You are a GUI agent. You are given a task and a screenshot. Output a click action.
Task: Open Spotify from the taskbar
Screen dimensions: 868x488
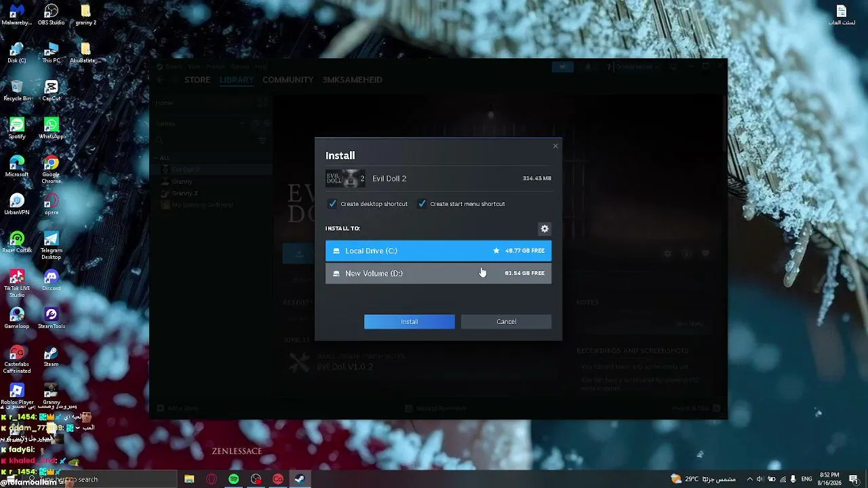(234, 479)
